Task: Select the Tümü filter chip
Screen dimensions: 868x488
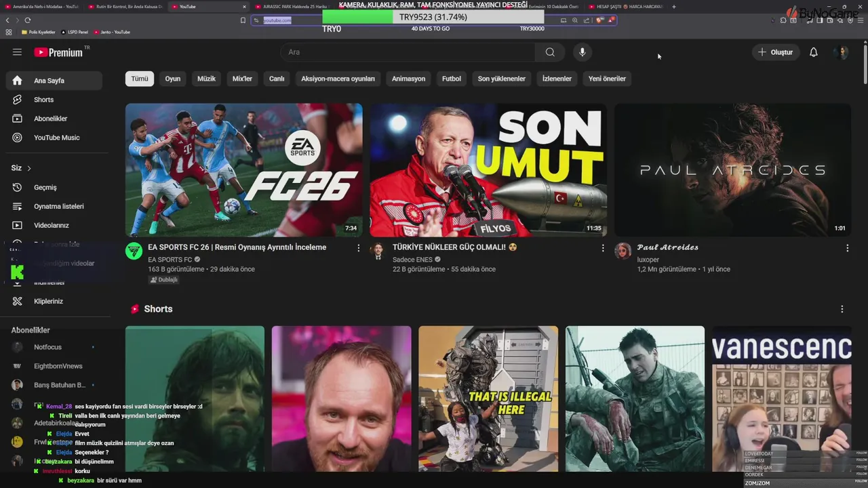Action: [x=140, y=79]
